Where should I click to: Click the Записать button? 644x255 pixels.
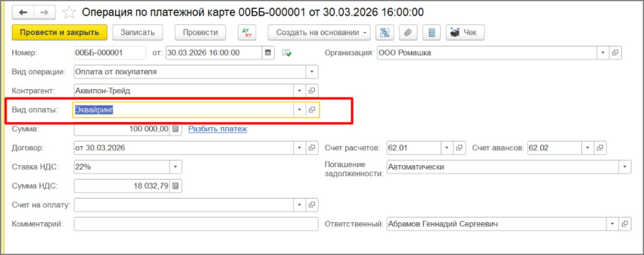click(138, 32)
